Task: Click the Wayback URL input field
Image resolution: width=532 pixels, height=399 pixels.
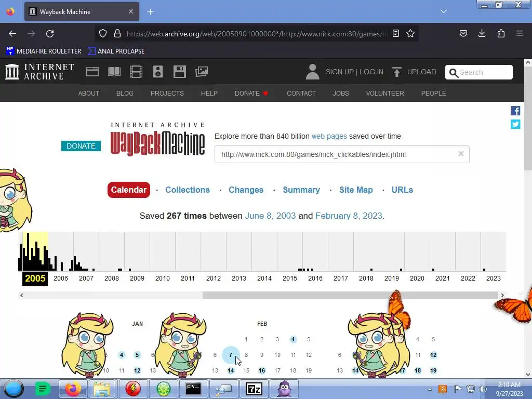Action: pyautogui.click(x=342, y=154)
